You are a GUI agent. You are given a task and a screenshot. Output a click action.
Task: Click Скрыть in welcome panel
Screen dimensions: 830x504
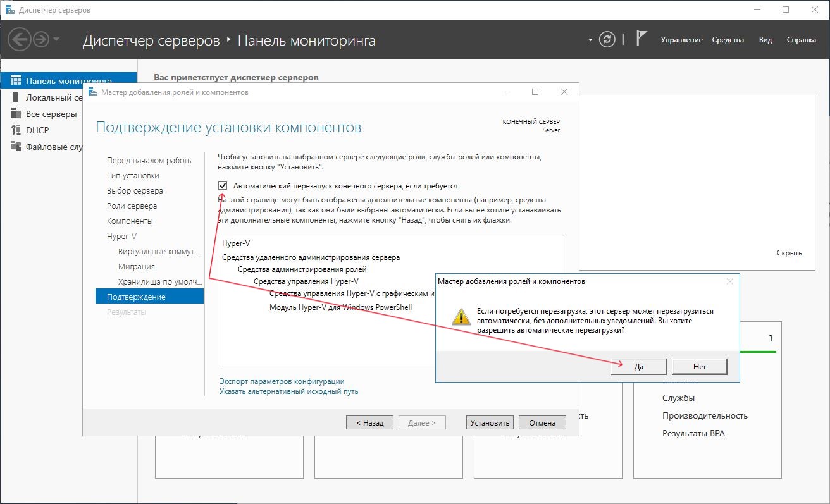click(789, 253)
